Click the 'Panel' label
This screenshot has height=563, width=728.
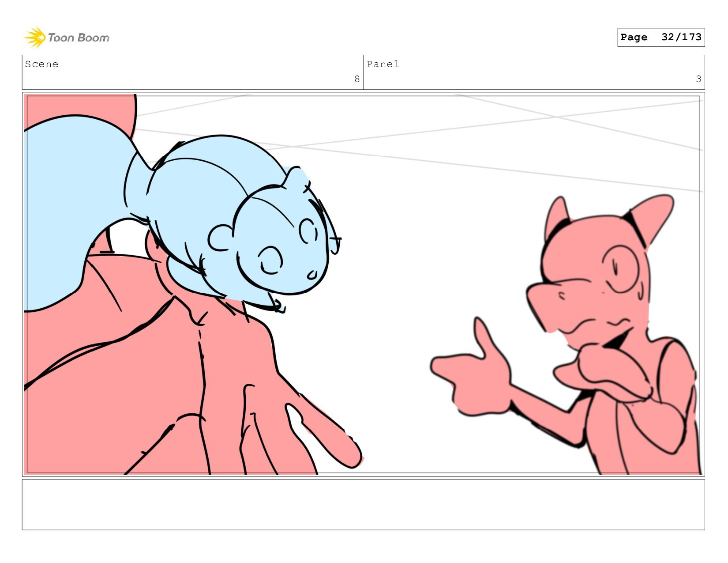tap(383, 64)
